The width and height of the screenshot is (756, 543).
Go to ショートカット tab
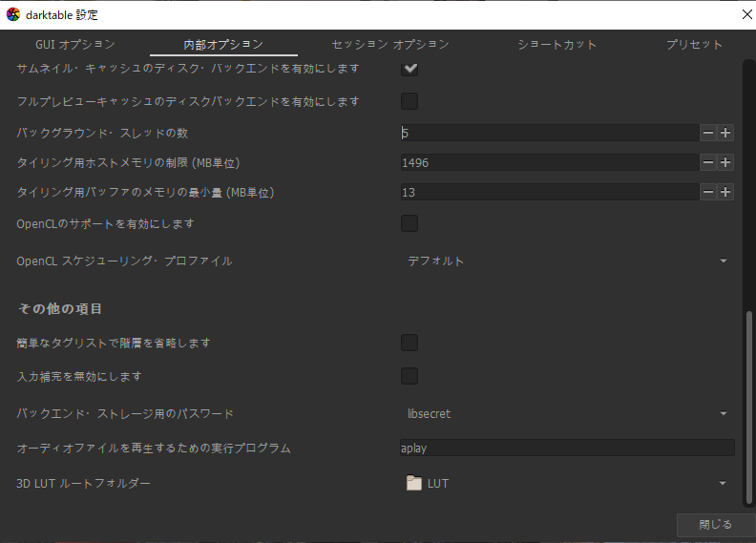(x=556, y=44)
